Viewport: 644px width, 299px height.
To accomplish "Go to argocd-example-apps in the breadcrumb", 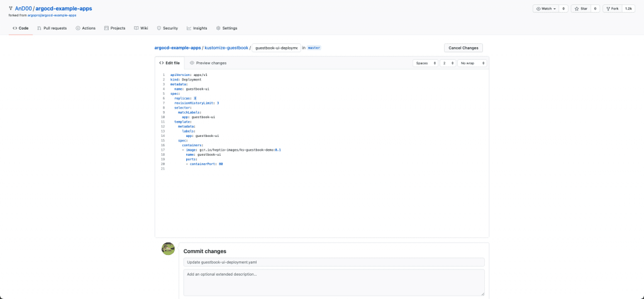I will 177,48.
